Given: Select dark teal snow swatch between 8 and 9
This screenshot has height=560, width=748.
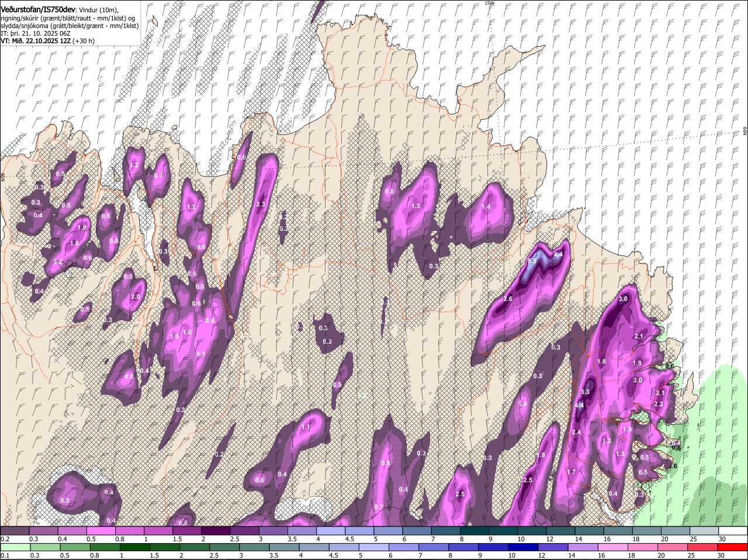Looking at the screenshot, I should (475, 531).
